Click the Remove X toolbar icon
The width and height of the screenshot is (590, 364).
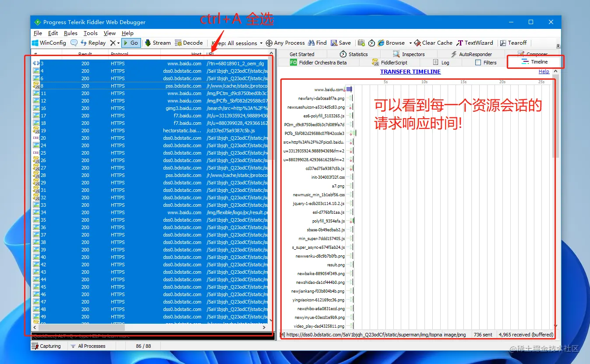pyautogui.click(x=113, y=43)
